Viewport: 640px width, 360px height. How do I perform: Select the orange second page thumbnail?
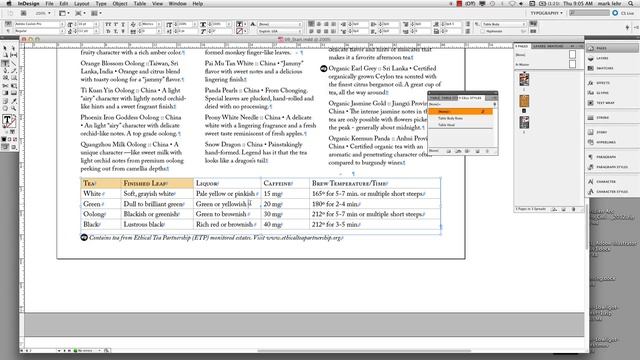[524, 101]
